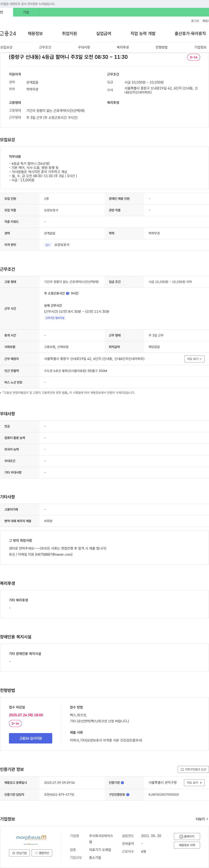Click certification number 'KJAF002507090003'
The image size is (209, 868).
pyautogui.click(x=163, y=795)
